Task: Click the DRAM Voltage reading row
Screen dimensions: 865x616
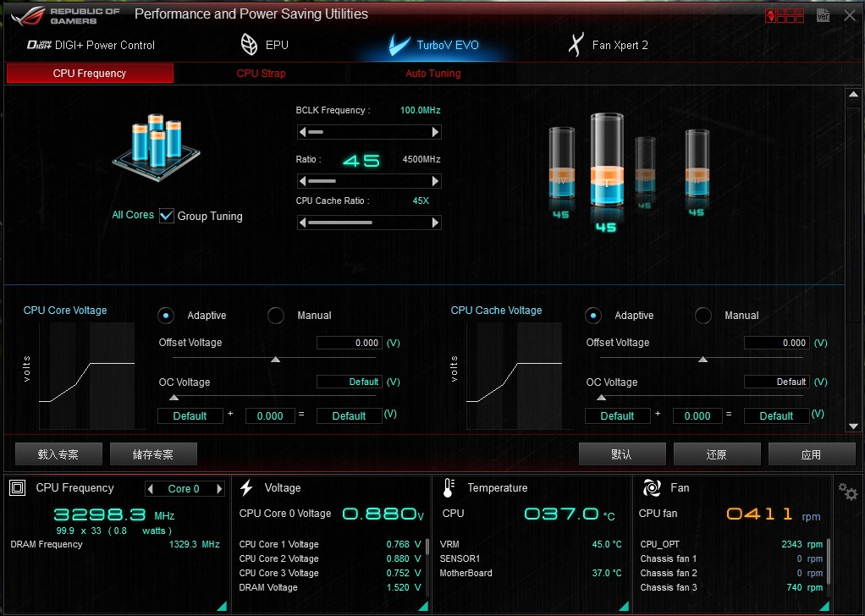Action: click(330, 587)
